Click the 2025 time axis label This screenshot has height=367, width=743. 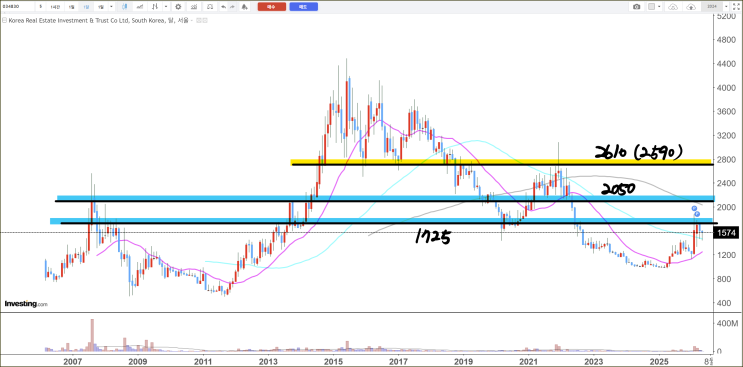point(658,361)
